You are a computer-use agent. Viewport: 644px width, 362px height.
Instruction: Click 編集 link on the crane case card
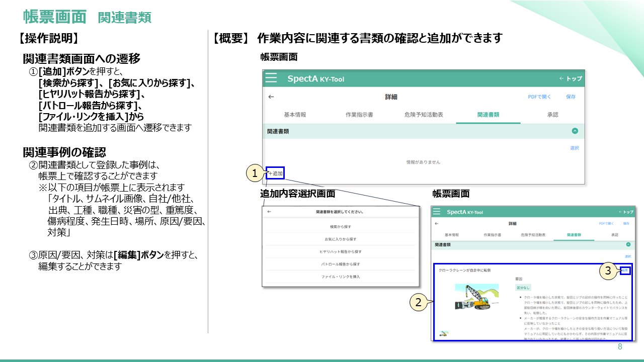[x=625, y=270]
